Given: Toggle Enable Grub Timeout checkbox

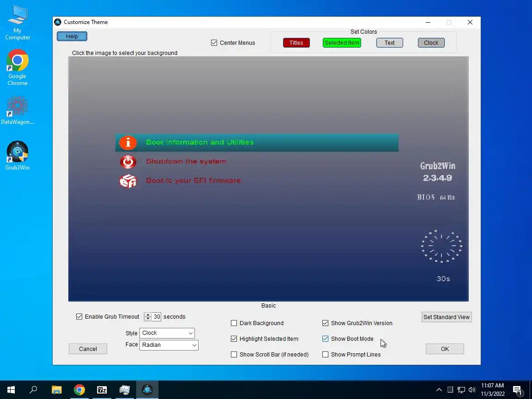Looking at the screenshot, I should click(79, 316).
